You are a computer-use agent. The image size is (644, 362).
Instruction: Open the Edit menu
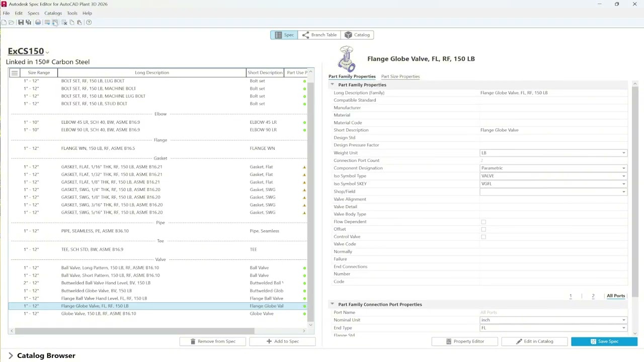tap(19, 13)
